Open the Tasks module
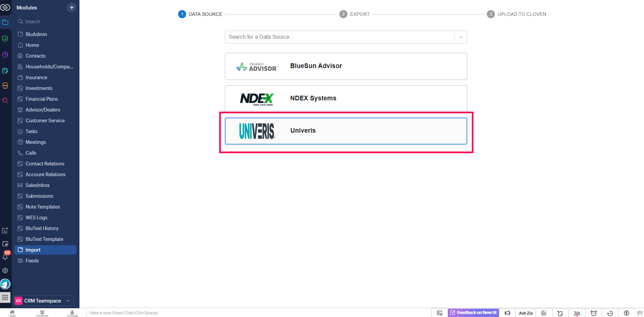The image size is (644, 317). (x=45, y=131)
